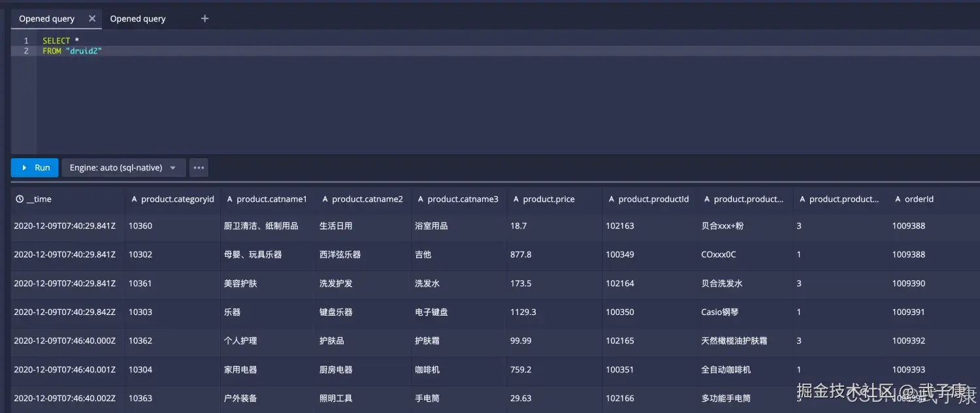Click the A icon next to the orderId column

click(897, 199)
